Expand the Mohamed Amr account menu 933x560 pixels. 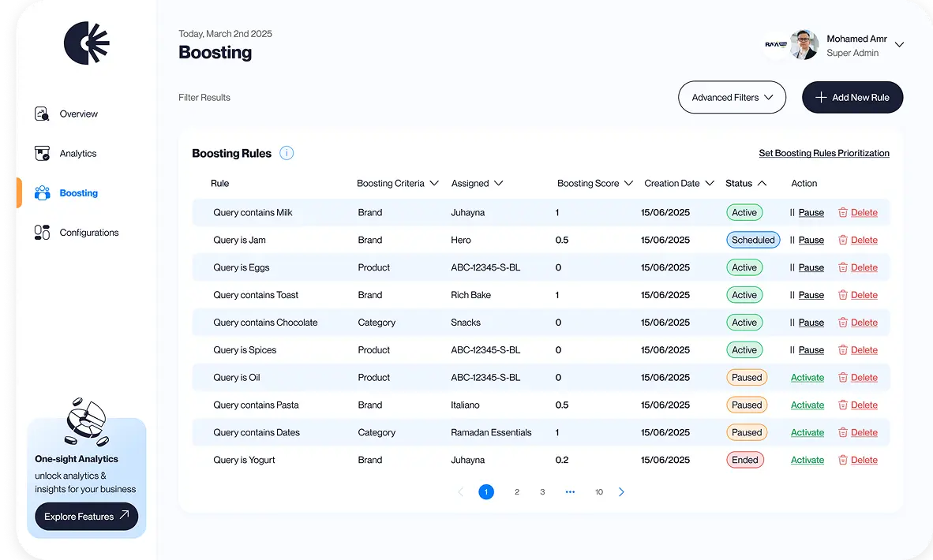tap(899, 45)
